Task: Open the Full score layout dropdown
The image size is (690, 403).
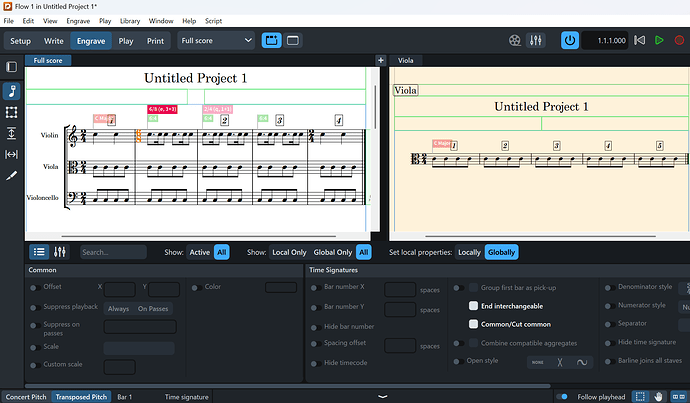Action: (216, 40)
